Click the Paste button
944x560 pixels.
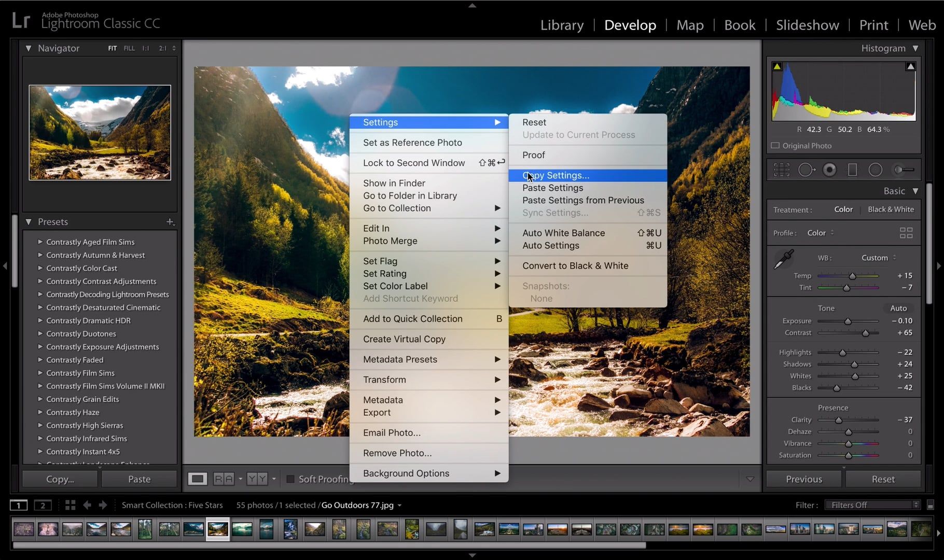point(139,479)
